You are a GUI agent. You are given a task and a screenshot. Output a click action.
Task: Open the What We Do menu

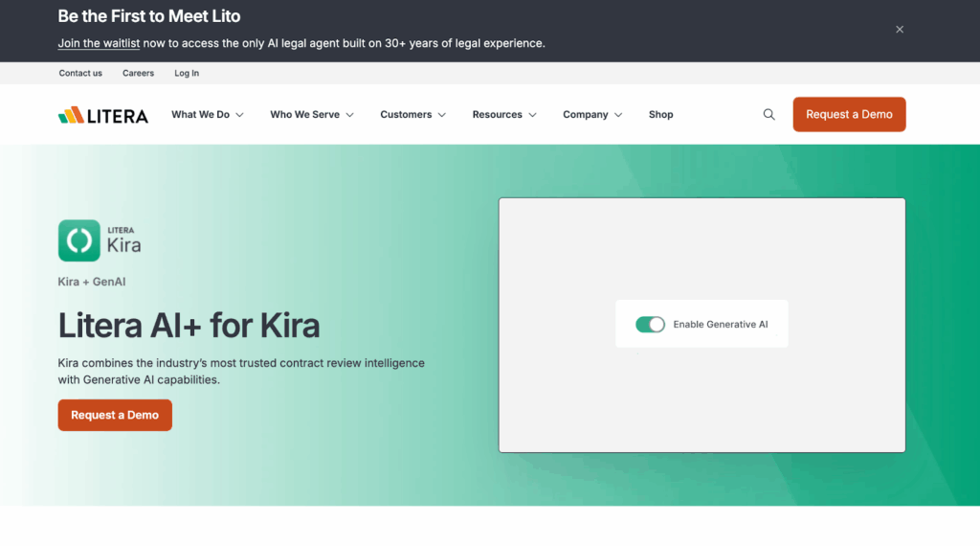201,114
